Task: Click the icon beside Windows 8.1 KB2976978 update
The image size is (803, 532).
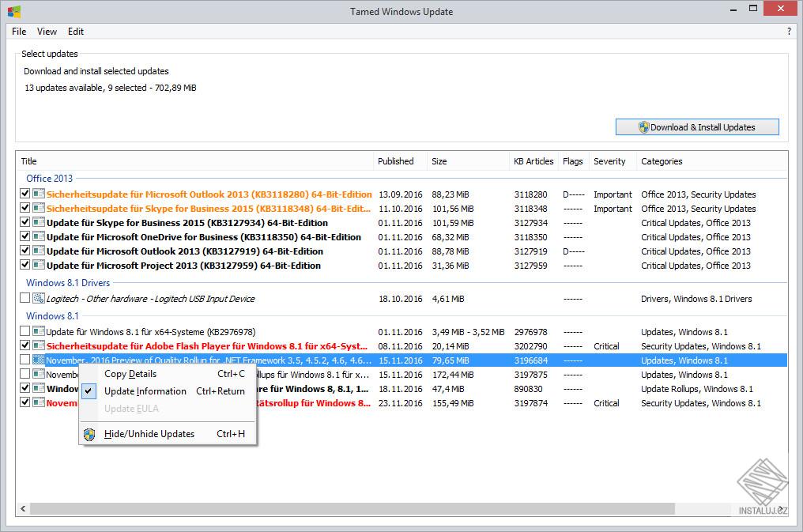Action: tap(39, 331)
